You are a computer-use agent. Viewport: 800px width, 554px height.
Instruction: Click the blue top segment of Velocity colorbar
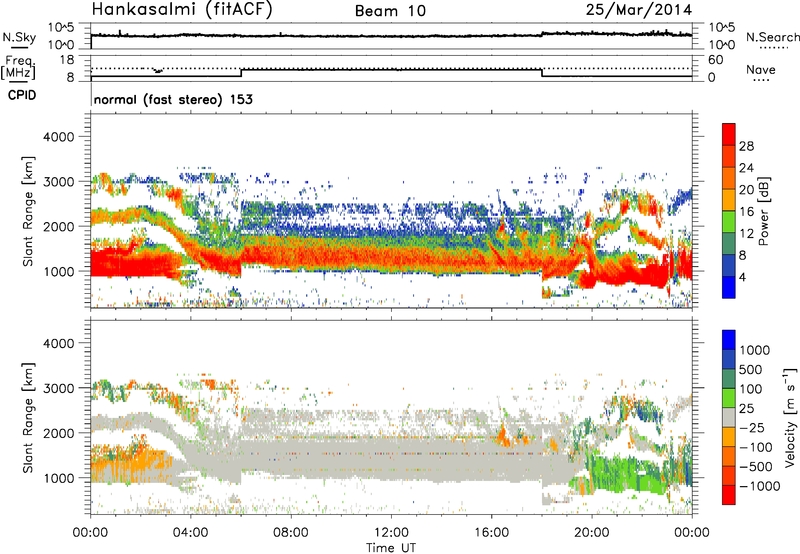click(x=729, y=340)
